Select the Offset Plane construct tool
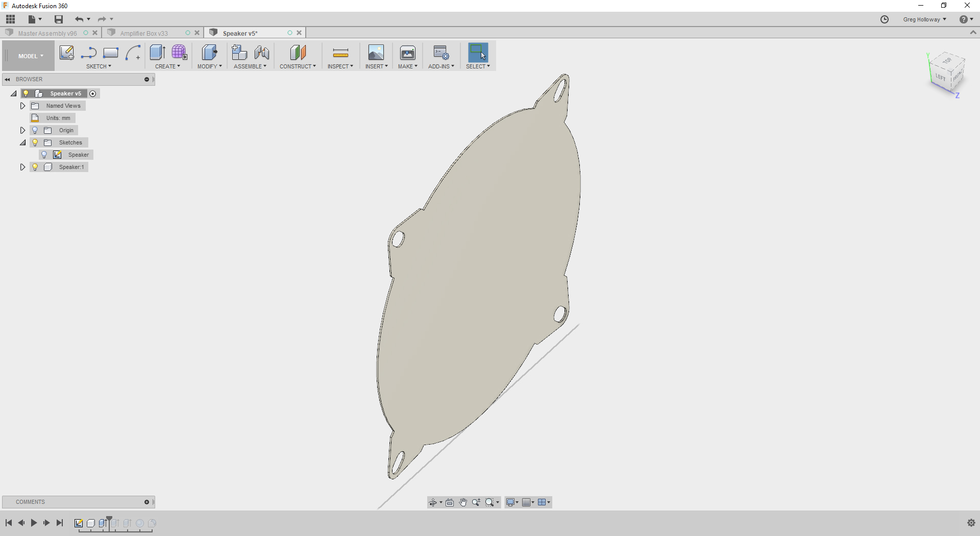Viewport: 980px width, 536px height. (298, 53)
